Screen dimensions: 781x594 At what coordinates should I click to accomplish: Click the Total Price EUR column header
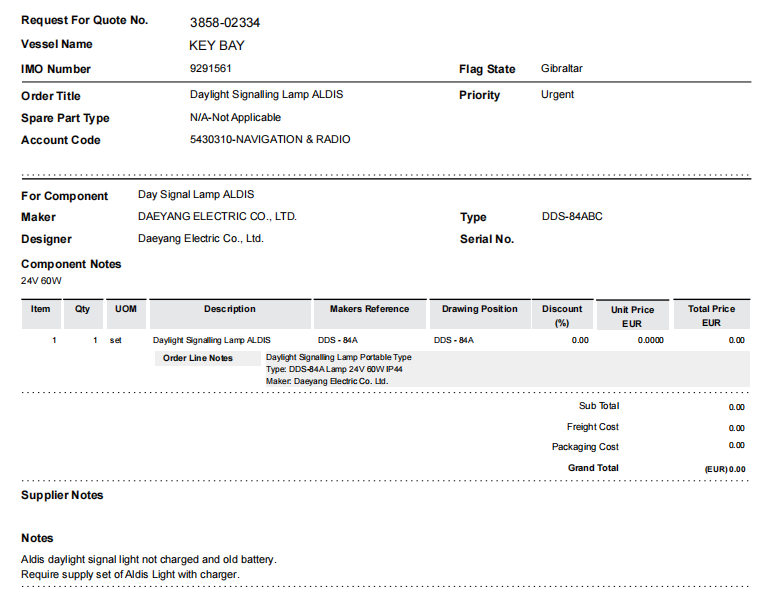pos(711,315)
